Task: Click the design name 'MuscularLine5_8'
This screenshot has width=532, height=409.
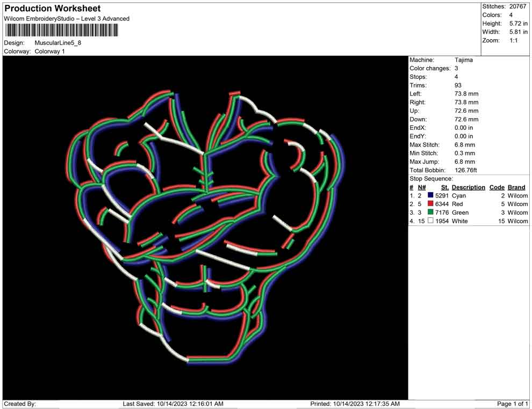Action: click(x=57, y=43)
